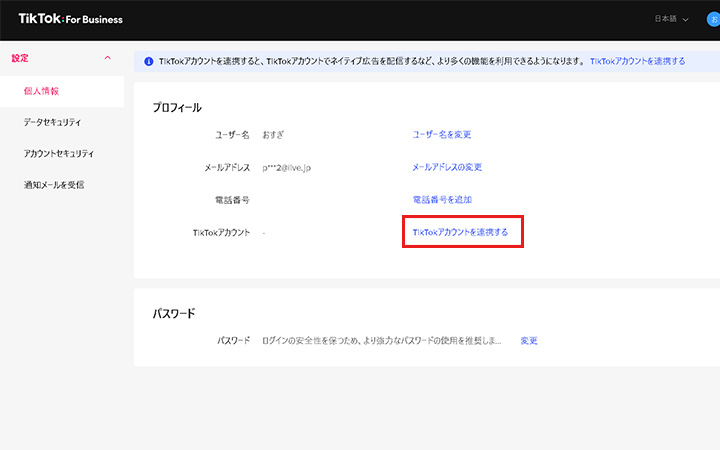
Task: Collapse the 設定 sidebar section chevron
Action: pyautogui.click(x=107, y=58)
